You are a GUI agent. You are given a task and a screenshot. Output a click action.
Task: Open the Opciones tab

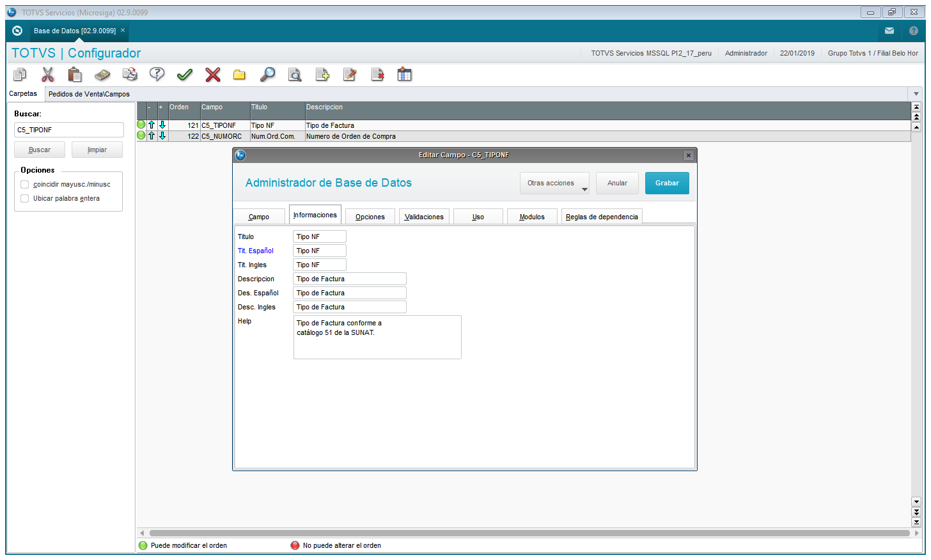[x=370, y=217]
